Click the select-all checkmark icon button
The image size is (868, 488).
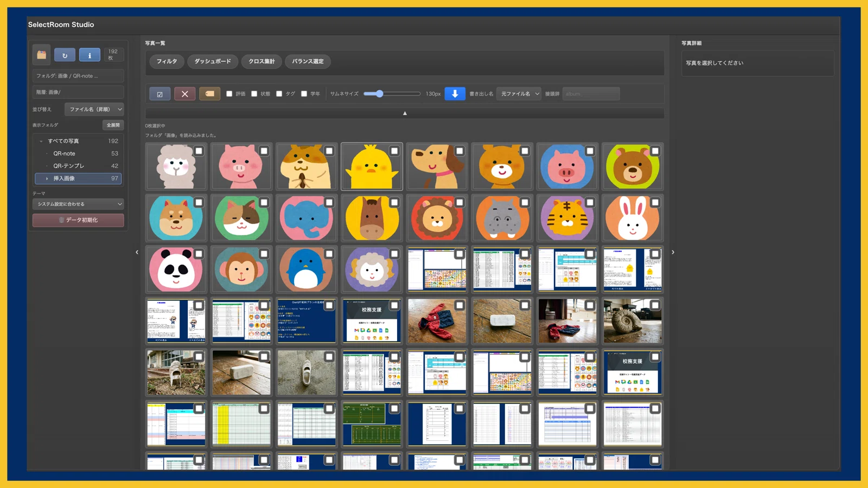(x=160, y=94)
